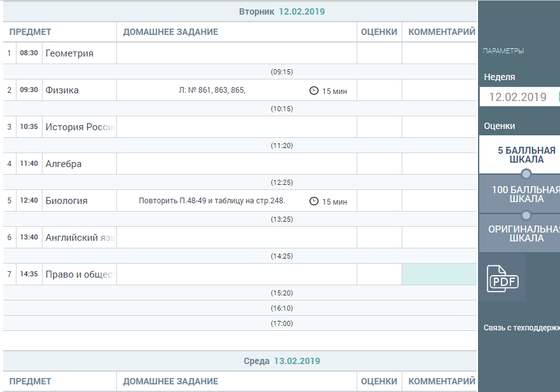Click the Биология subject name
This screenshot has height=392, width=560.
click(x=67, y=201)
